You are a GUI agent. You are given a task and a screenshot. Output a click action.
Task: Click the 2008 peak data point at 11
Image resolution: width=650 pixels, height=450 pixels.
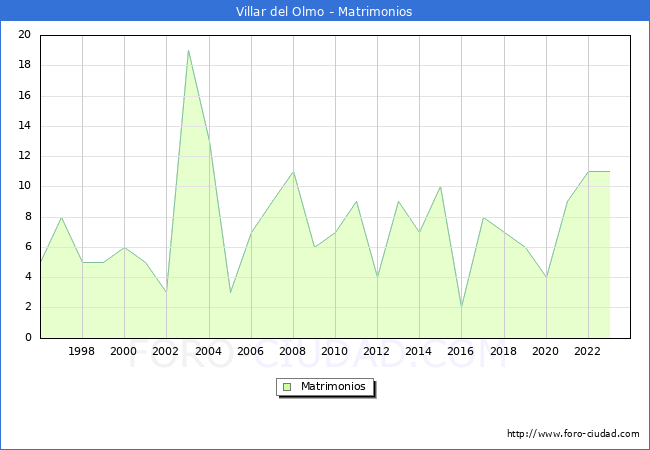coord(293,172)
